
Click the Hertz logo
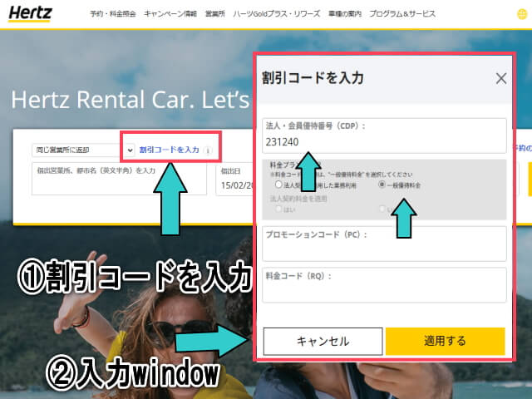(x=30, y=14)
